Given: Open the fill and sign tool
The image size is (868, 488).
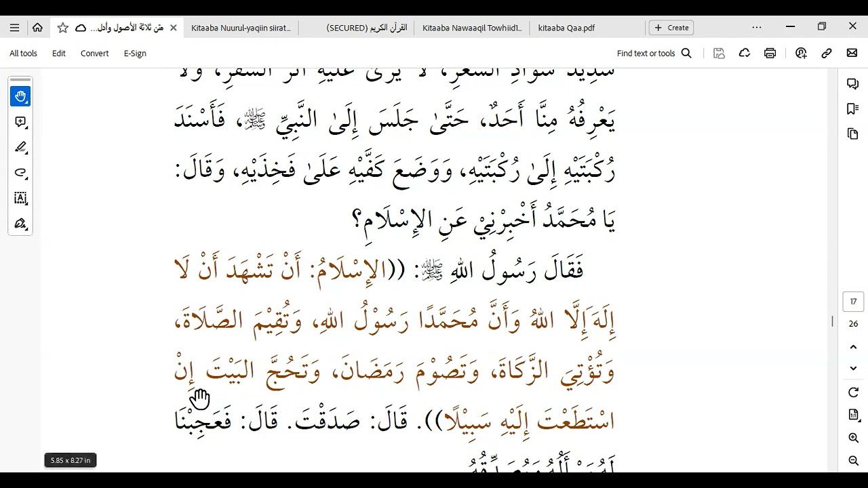Looking at the screenshot, I should 20,224.
